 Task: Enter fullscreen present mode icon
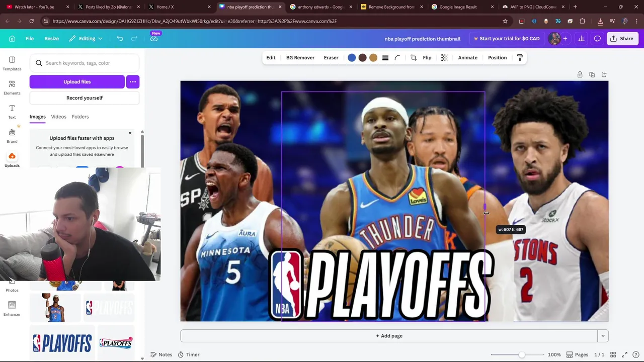click(x=624, y=355)
